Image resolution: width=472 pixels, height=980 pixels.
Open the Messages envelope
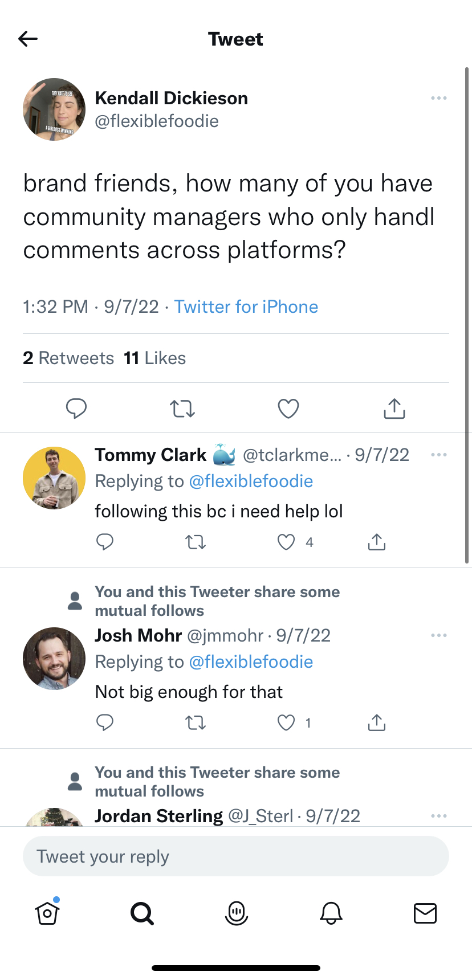tap(425, 913)
